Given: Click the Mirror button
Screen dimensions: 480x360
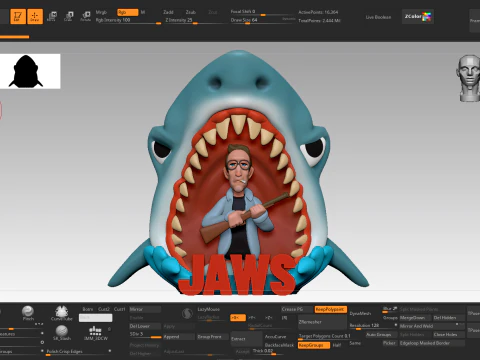Looking at the screenshot, I should tap(145, 309).
